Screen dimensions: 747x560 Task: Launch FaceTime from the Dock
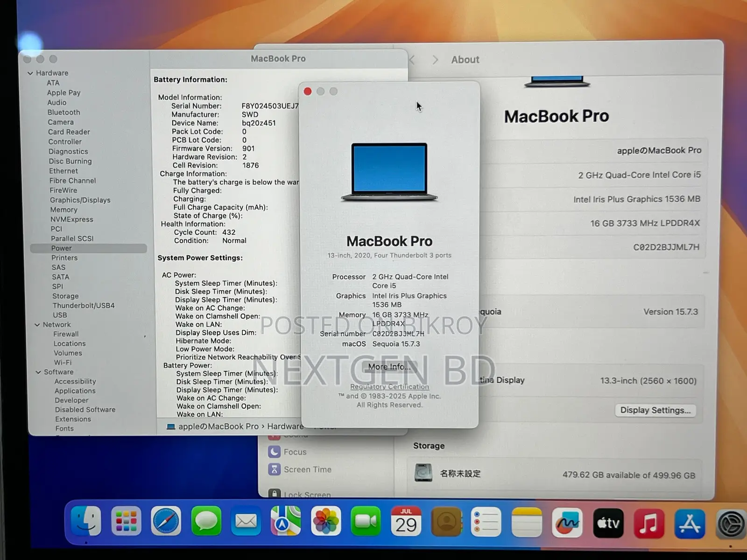click(x=366, y=521)
